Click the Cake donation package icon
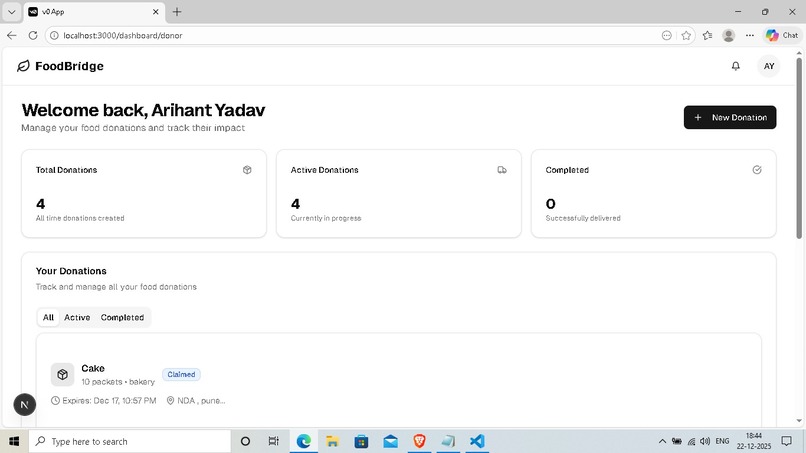 [62, 374]
